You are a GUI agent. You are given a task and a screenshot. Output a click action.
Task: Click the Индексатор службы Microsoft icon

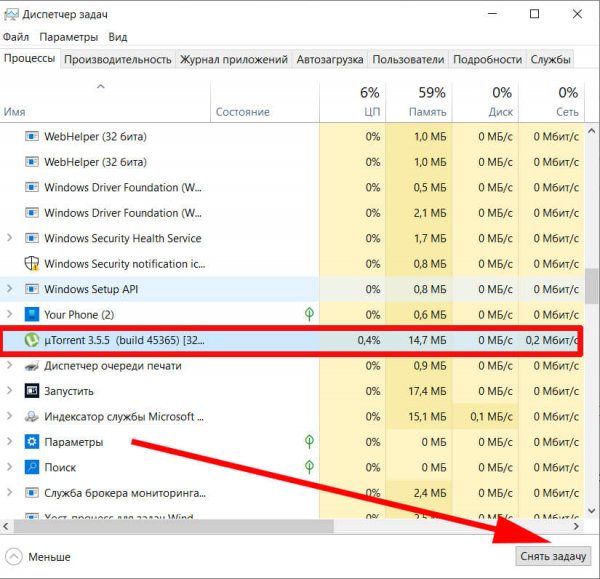[31, 416]
